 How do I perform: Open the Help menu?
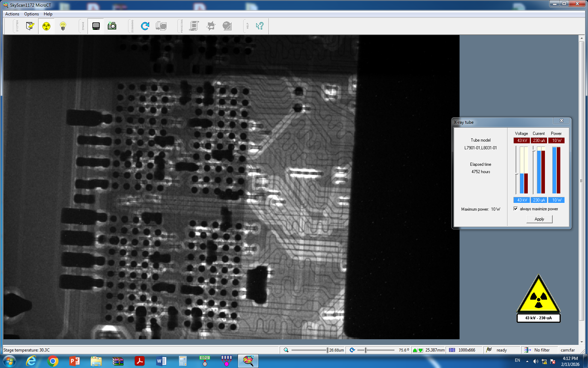[x=48, y=14]
